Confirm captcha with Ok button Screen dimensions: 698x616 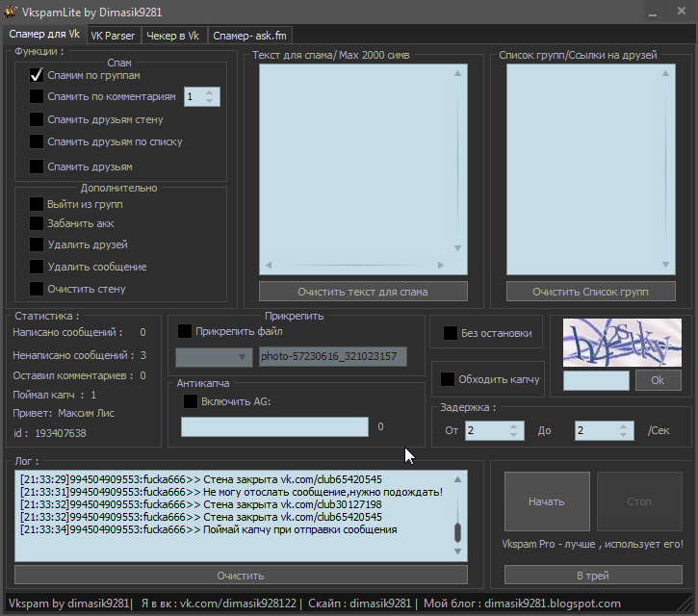tap(659, 380)
